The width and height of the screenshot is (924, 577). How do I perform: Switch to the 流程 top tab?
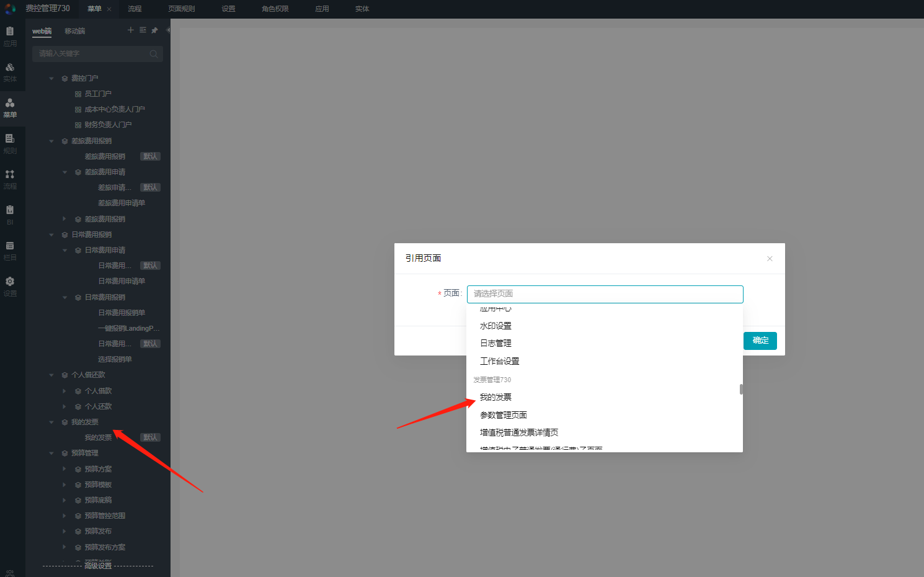point(135,9)
